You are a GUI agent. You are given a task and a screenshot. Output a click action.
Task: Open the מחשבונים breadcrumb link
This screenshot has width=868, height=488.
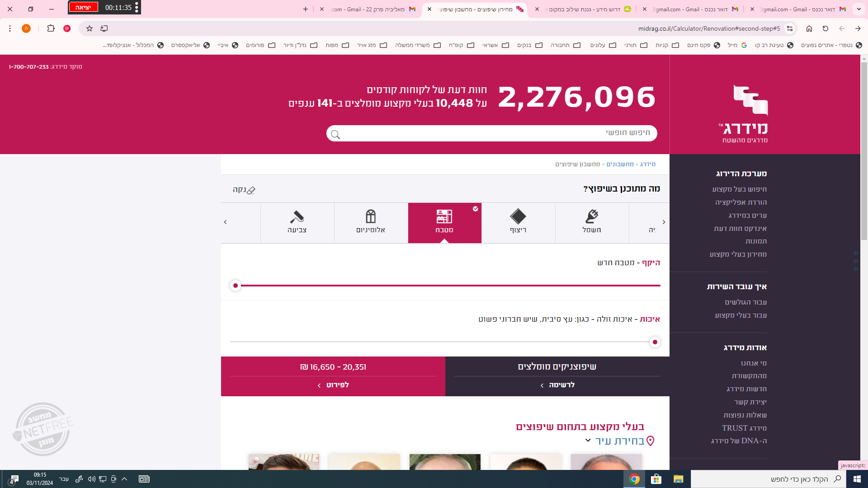(620, 164)
